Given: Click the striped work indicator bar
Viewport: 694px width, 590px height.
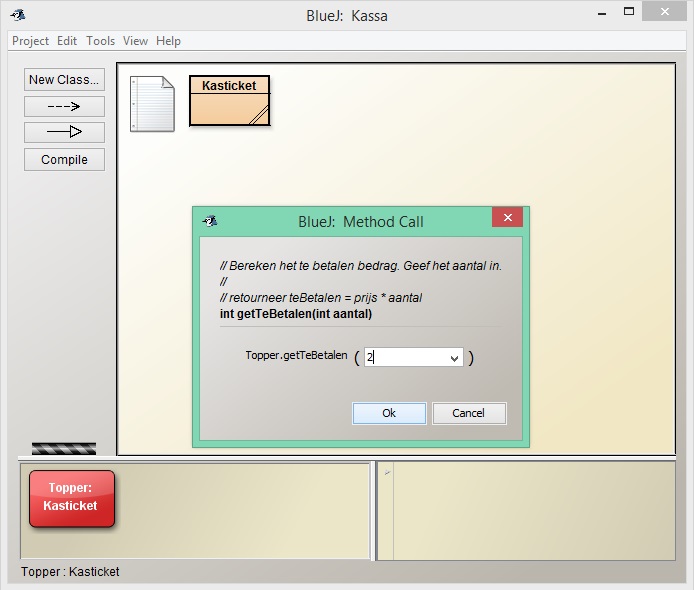Looking at the screenshot, I should click(x=64, y=448).
